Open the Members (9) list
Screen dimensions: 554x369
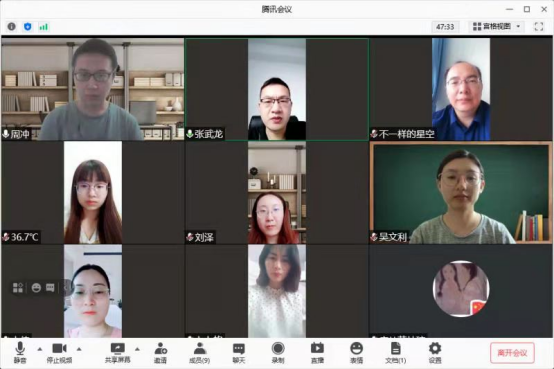pyautogui.click(x=200, y=353)
